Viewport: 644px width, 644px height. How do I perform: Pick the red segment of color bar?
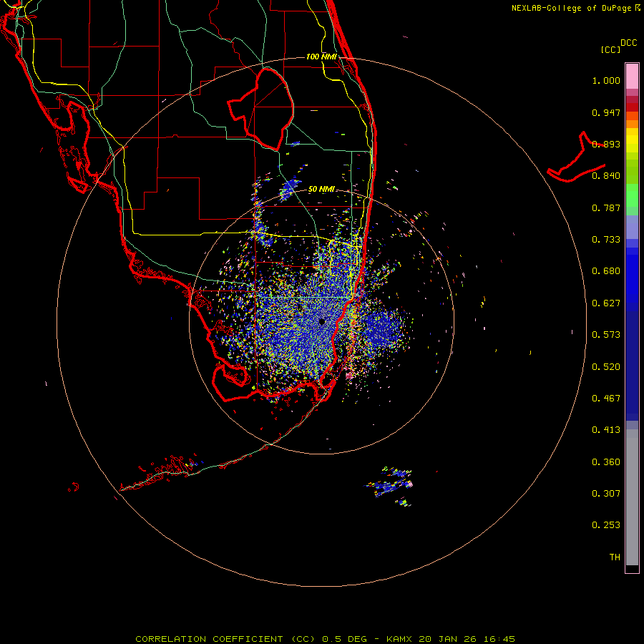coord(632,107)
